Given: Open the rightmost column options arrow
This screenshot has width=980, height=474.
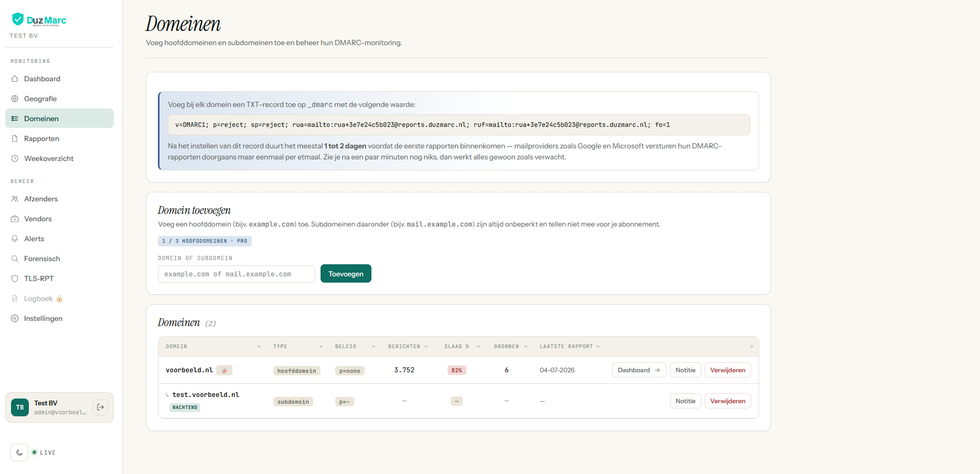Looking at the screenshot, I should click(751, 347).
